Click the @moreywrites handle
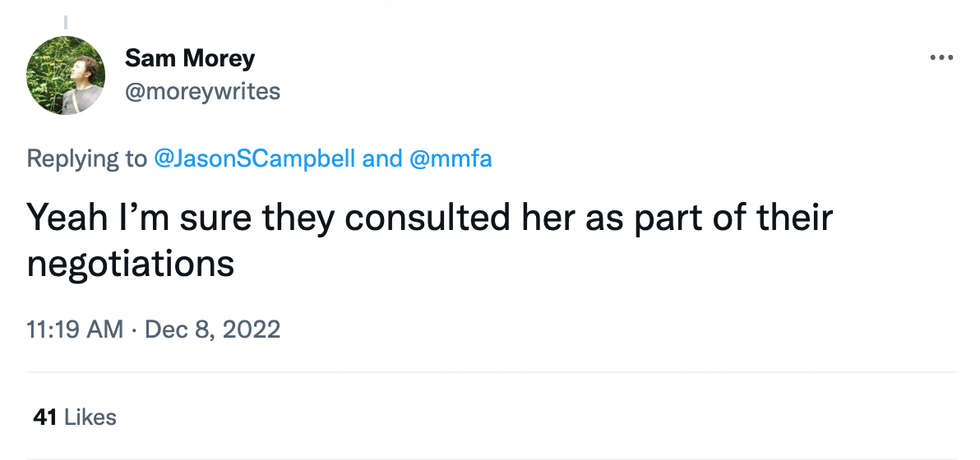The image size is (980, 460). (x=202, y=92)
